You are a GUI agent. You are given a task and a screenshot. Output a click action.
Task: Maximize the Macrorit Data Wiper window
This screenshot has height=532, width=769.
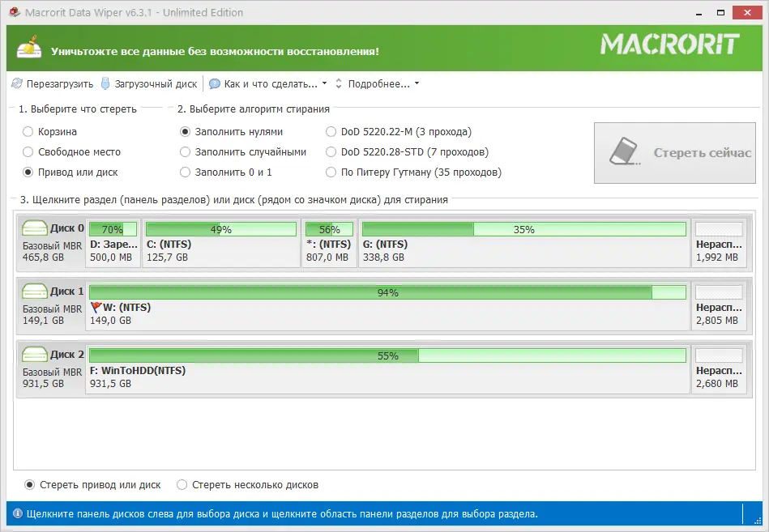[x=720, y=13]
